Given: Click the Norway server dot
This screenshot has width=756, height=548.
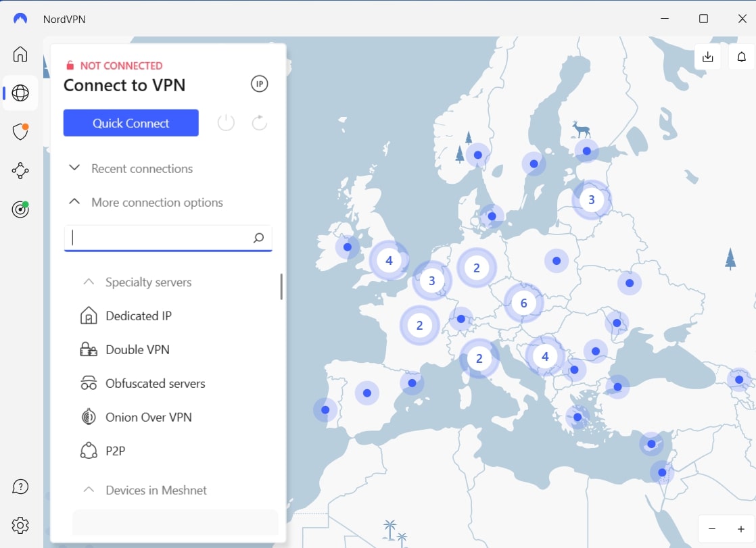Looking at the screenshot, I should point(478,155).
